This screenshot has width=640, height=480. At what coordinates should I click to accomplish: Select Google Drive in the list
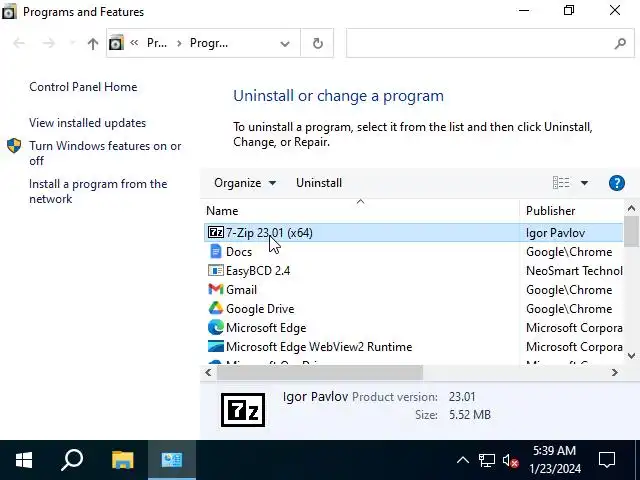click(413, 309)
